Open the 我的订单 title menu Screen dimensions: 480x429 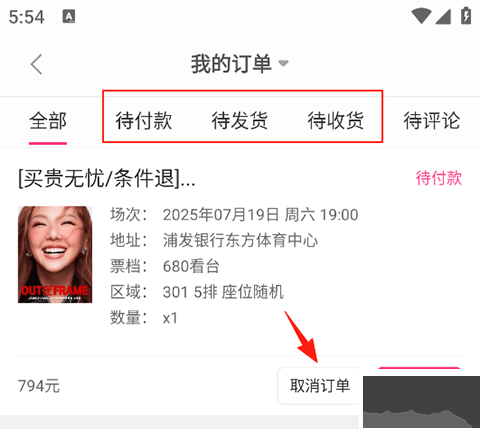tap(231, 63)
